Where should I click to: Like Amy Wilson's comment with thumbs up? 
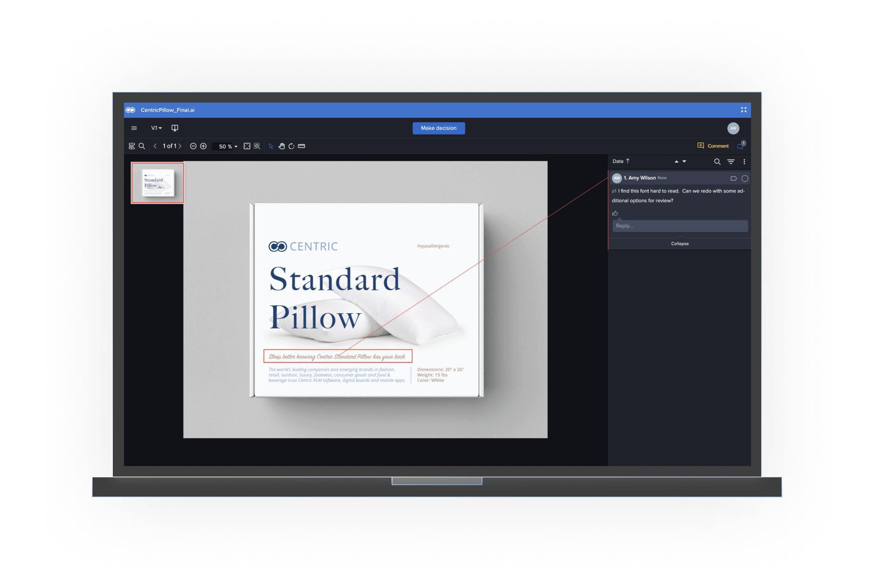pyautogui.click(x=615, y=213)
